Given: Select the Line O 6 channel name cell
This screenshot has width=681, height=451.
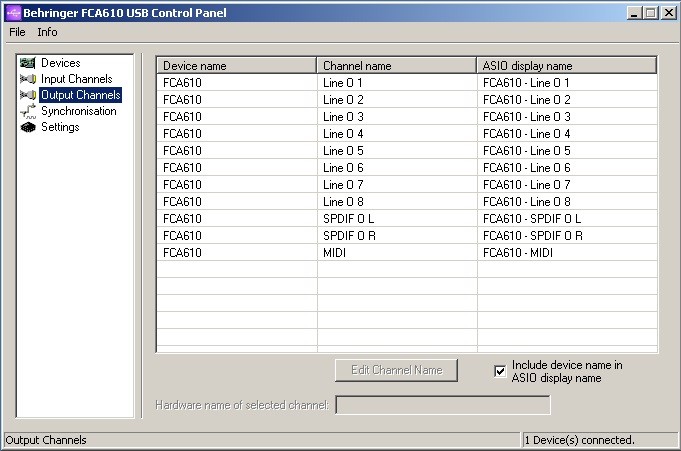Looking at the screenshot, I should click(x=397, y=167).
